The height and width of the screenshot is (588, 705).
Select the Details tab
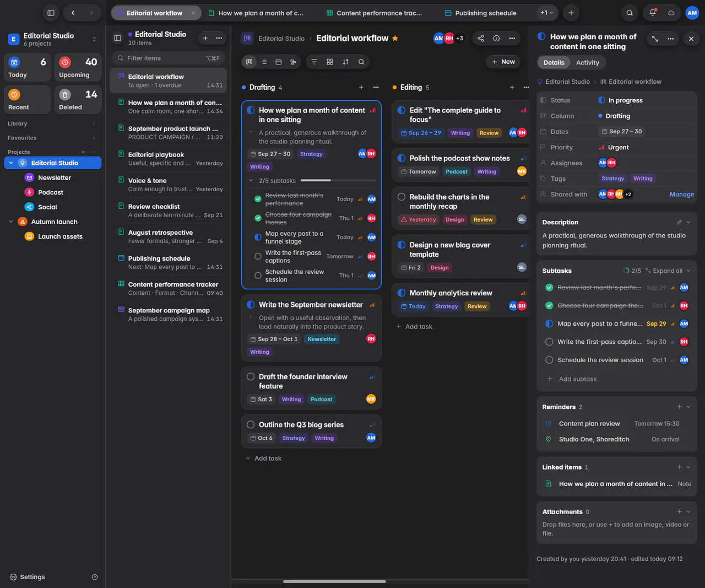pos(554,63)
